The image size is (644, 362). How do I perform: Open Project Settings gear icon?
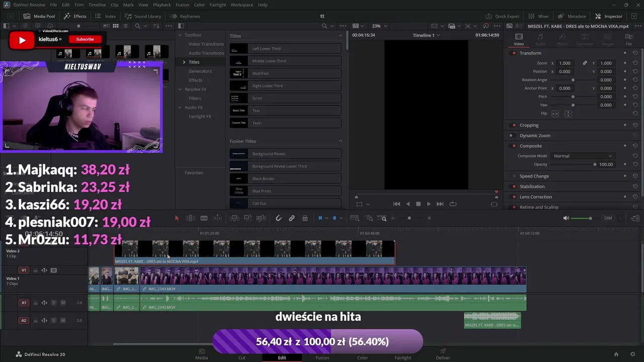pyautogui.click(x=632, y=354)
